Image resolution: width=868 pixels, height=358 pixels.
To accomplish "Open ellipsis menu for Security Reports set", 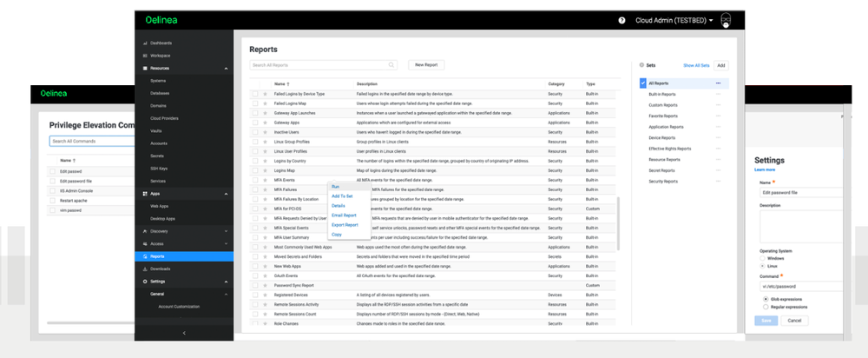I will [718, 182].
